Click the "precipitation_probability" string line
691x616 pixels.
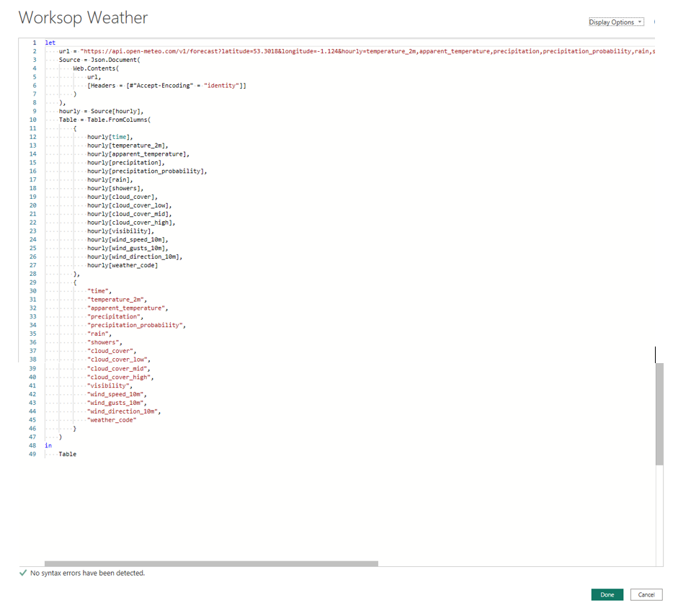click(136, 325)
